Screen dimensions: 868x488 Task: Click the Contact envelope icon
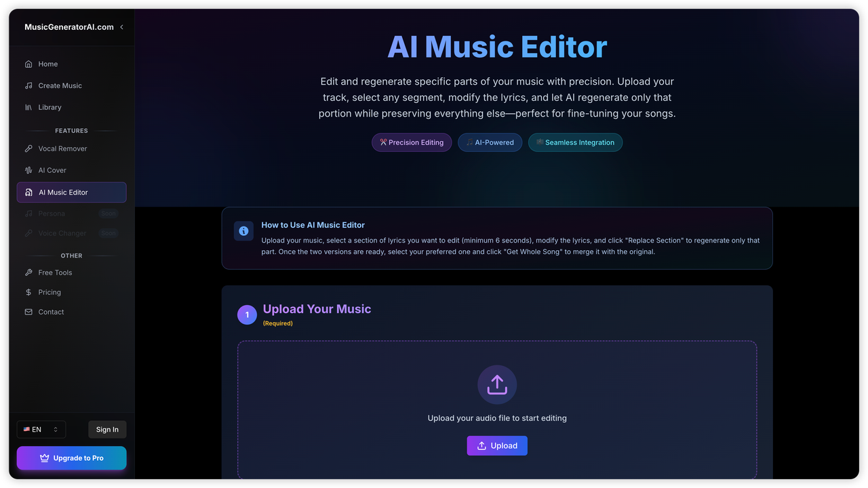(28, 312)
